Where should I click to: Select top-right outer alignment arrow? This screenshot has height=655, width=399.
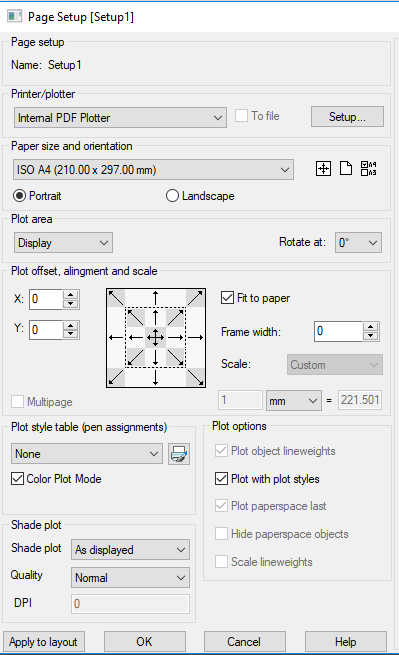195,298
